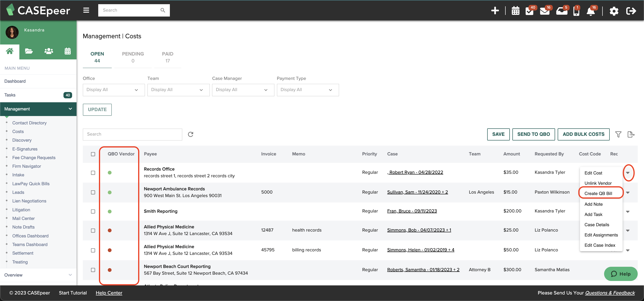Open Contact Directory in sidebar
Viewport: 644px width, 301px height.
(29, 123)
